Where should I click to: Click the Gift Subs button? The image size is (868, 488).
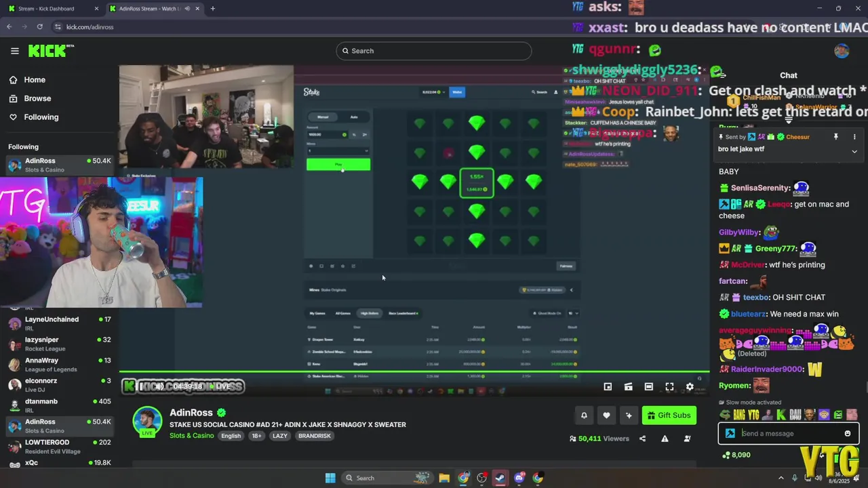pos(669,415)
